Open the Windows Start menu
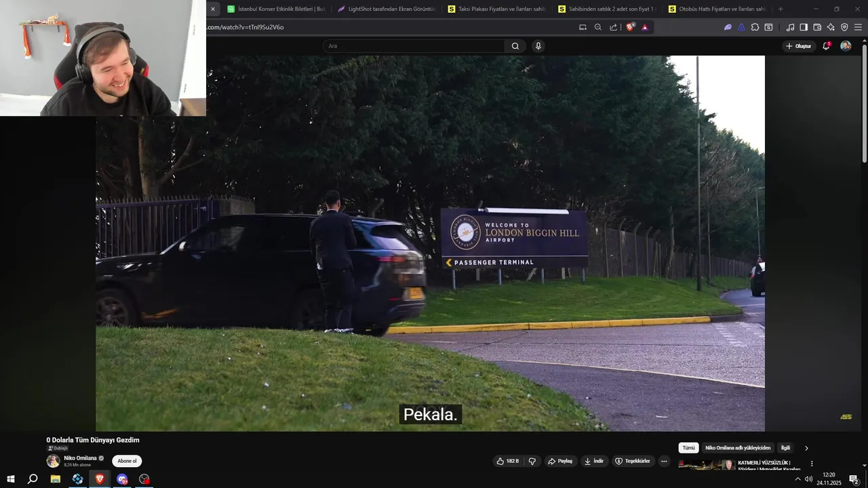The height and width of the screenshot is (488, 868). [x=10, y=479]
